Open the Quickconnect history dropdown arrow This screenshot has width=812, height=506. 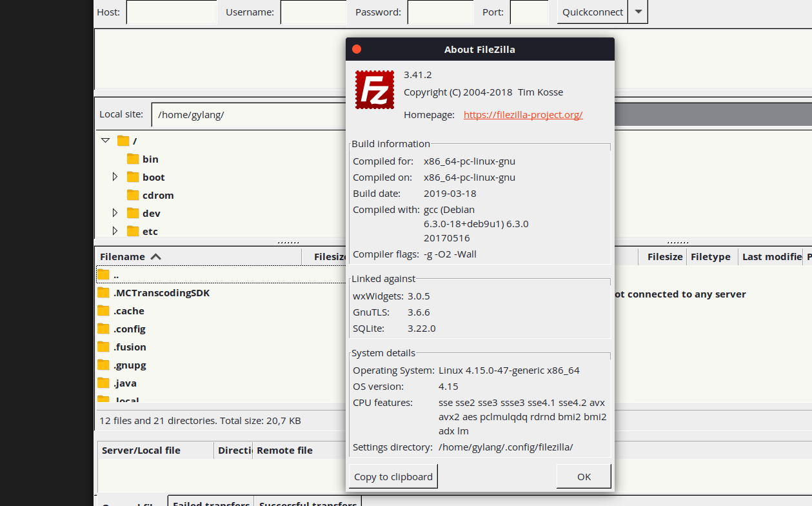(638, 12)
